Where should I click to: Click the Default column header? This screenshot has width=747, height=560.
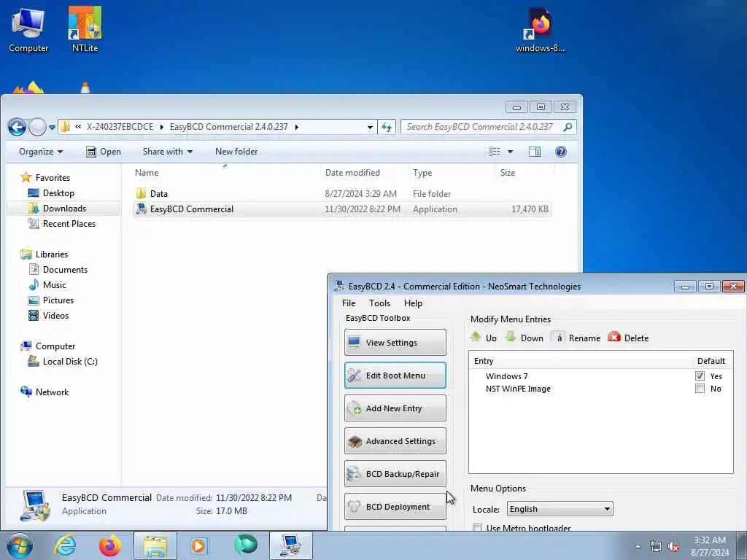(x=711, y=361)
